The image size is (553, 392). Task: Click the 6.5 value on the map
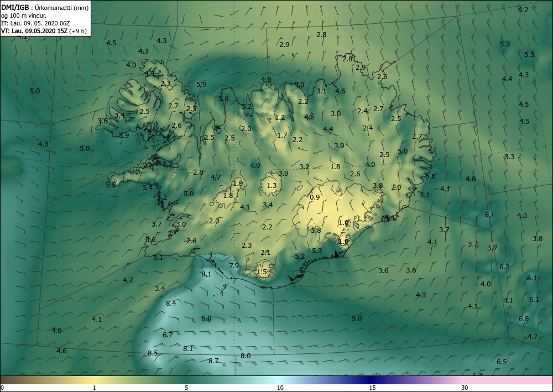502,362
